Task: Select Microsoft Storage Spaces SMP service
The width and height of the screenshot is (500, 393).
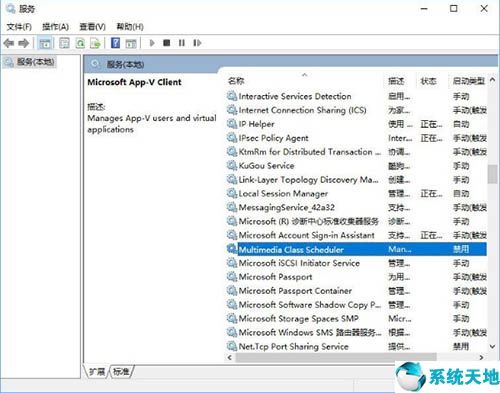Action: tap(356, 319)
